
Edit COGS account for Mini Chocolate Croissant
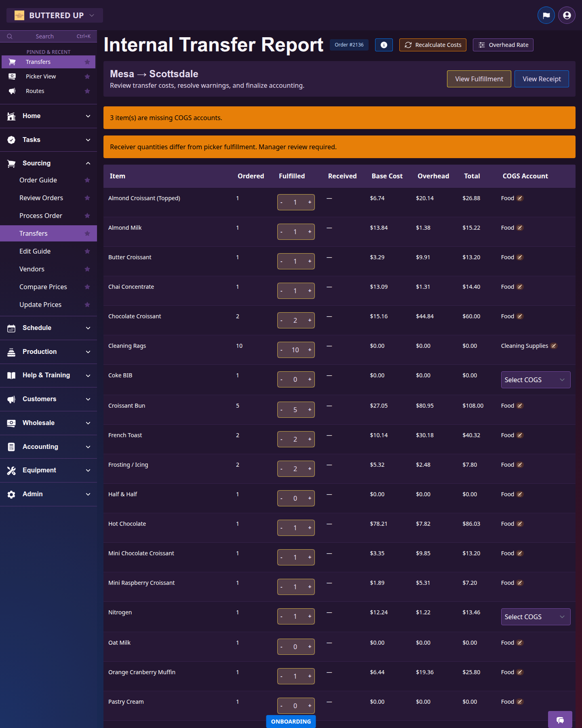[x=520, y=553]
